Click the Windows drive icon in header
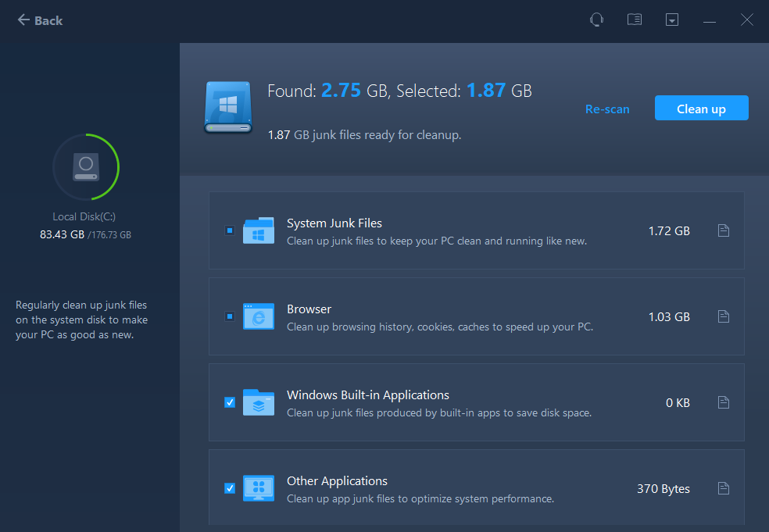The height and width of the screenshot is (532, 769). coord(227,107)
